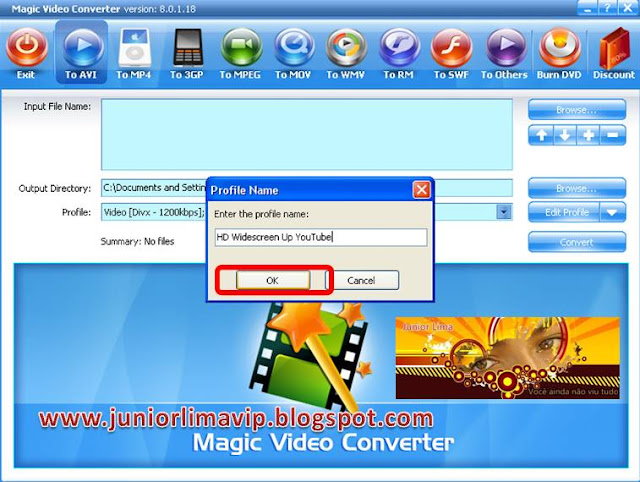The image size is (640, 482).
Task: Add a file with the plus button
Action: pyautogui.click(x=588, y=135)
